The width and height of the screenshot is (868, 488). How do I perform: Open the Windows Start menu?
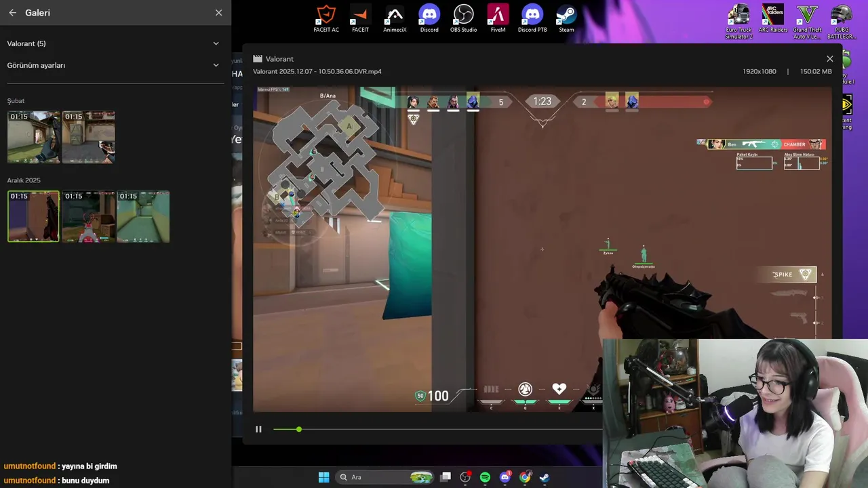pyautogui.click(x=323, y=477)
